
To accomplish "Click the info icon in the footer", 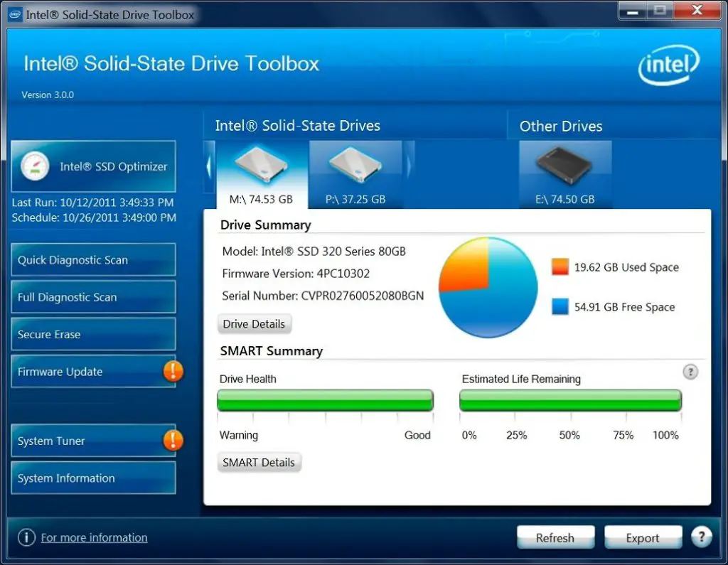I will (26, 537).
